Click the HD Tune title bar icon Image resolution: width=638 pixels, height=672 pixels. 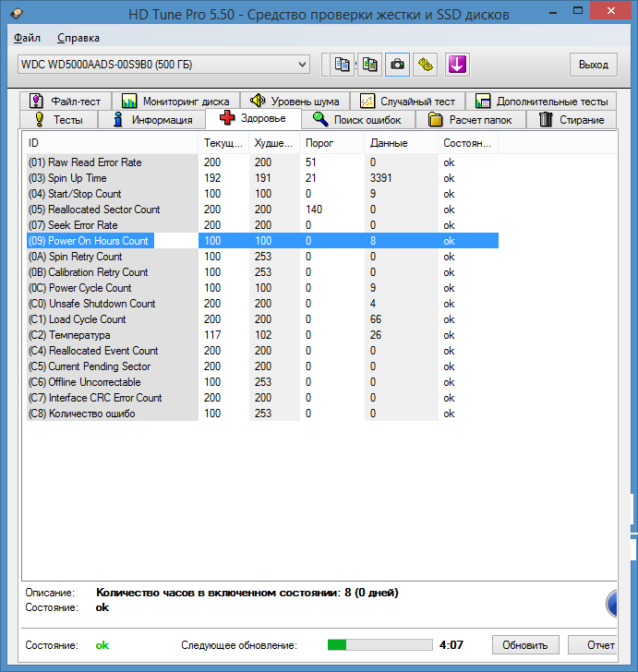tap(18, 13)
